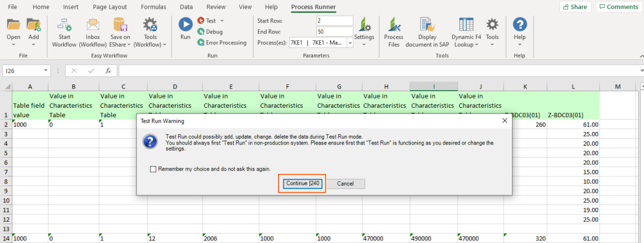Expand the Name Box dropdown arrow
This screenshot has height=243, width=644.
pyautogui.click(x=46, y=71)
